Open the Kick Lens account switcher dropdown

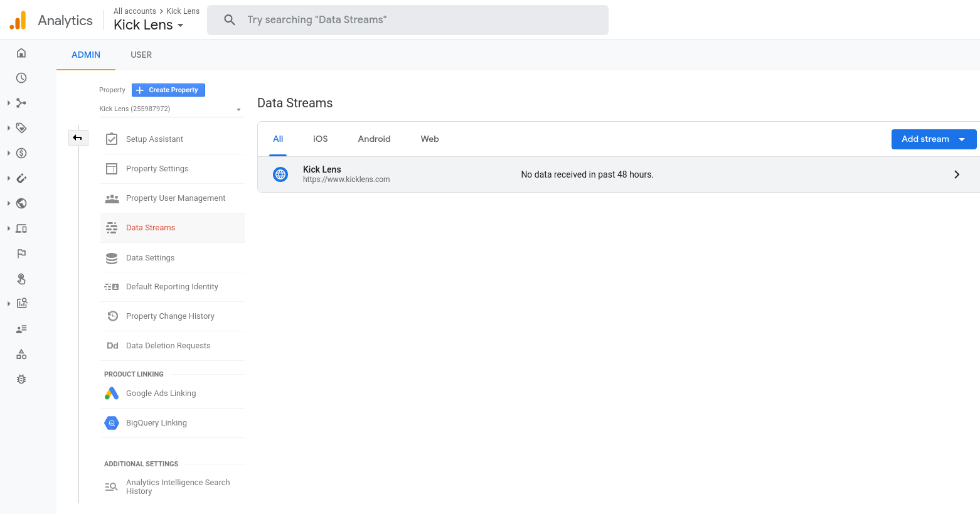click(x=149, y=25)
